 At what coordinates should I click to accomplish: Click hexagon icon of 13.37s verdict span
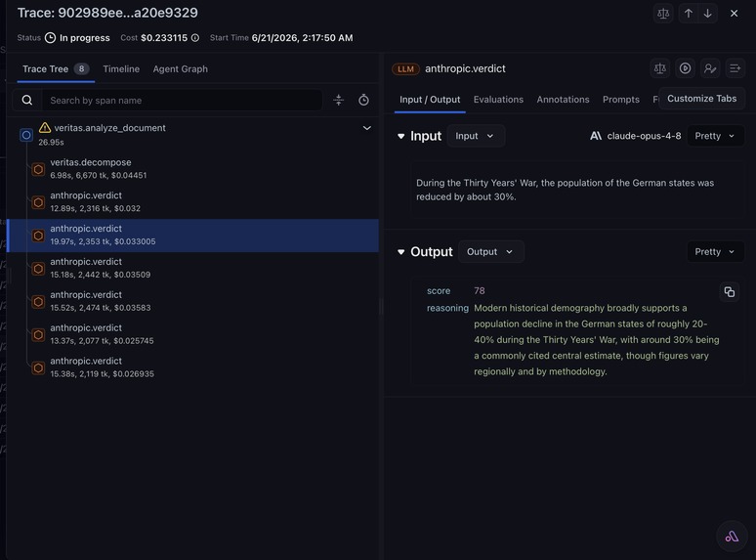[38, 335]
